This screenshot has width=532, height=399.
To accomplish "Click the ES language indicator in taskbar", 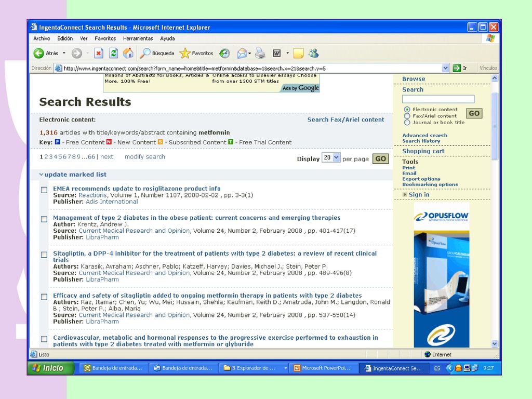I will click(437, 368).
